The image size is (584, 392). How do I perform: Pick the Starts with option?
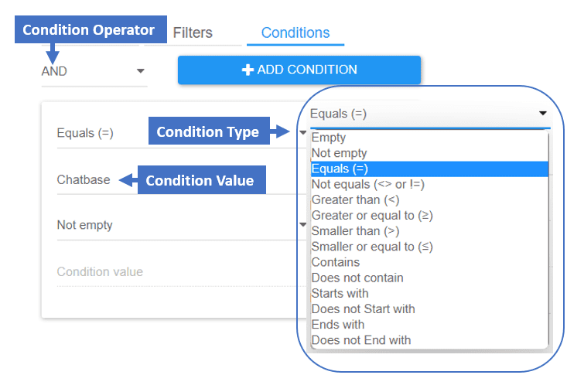tap(429, 294)
